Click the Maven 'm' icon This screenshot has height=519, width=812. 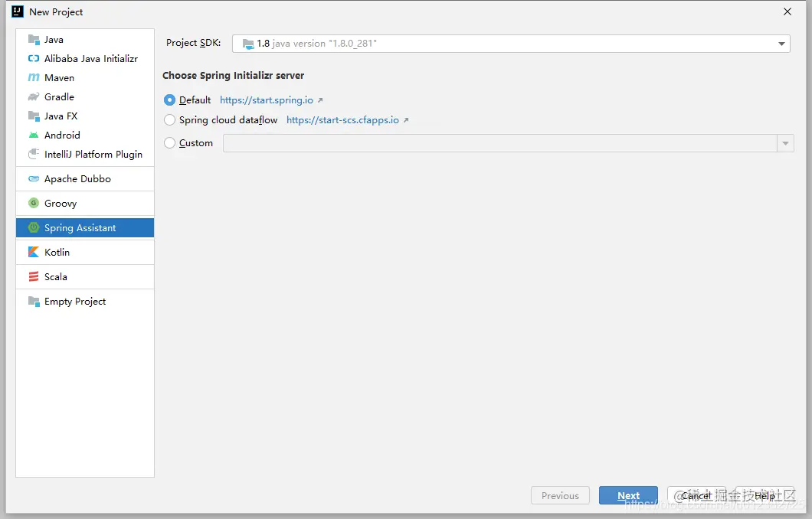[34, 77]
